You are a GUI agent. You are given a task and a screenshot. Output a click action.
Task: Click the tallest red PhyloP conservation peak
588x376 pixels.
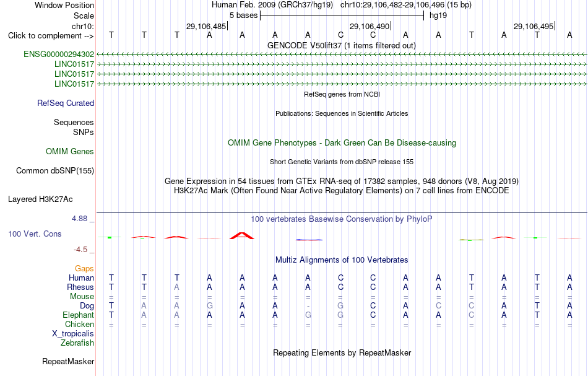point(242,235)
